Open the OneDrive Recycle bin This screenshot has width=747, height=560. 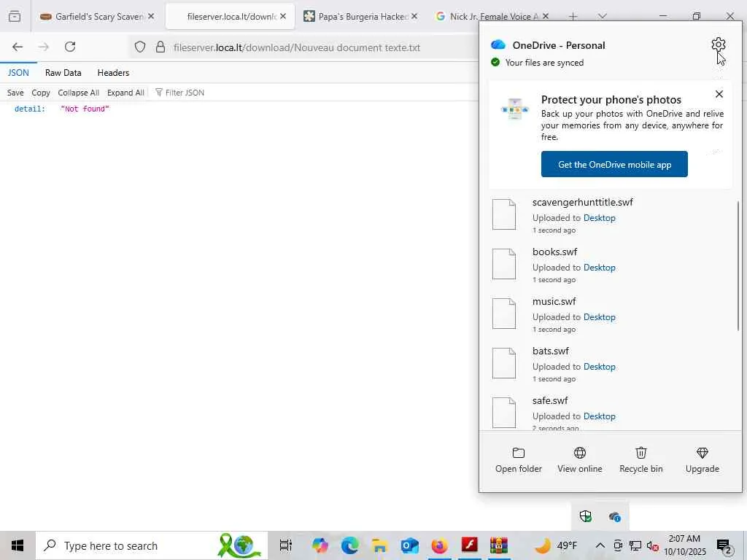point(640,460)
